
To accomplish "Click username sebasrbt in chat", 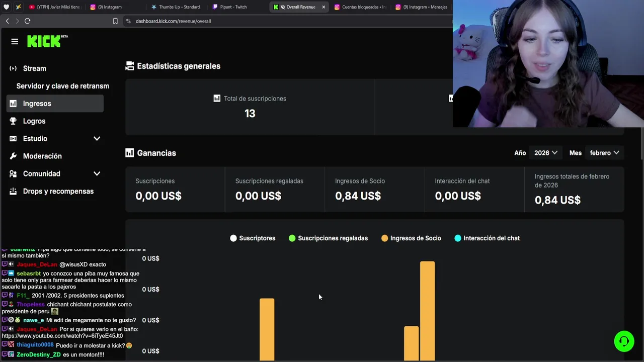I will (29, 274).
